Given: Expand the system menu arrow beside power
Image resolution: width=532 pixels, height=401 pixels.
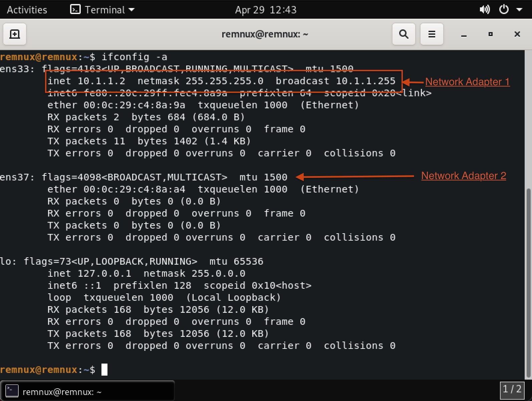Looking at the screenshot, I should click(x=519, y=10).
